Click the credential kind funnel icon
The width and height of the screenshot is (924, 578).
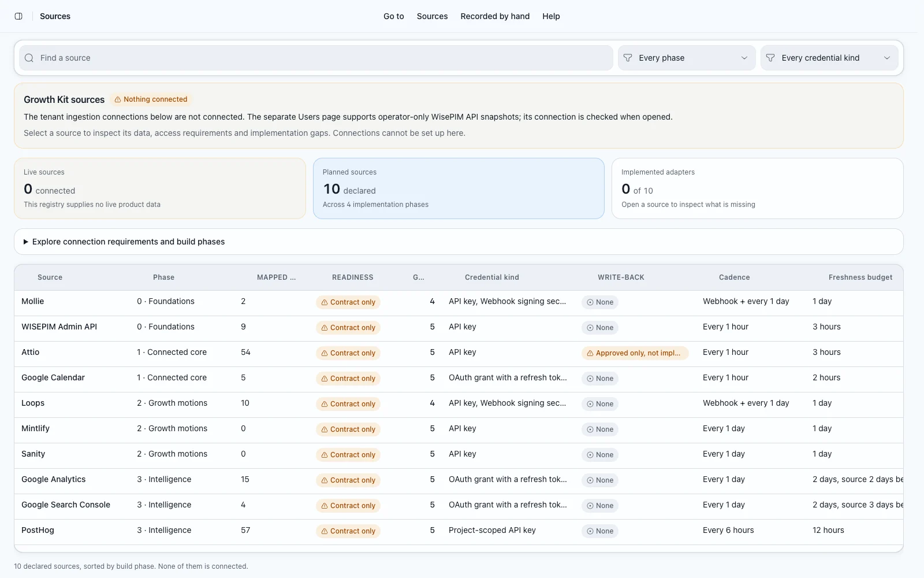tap(770, 58)
